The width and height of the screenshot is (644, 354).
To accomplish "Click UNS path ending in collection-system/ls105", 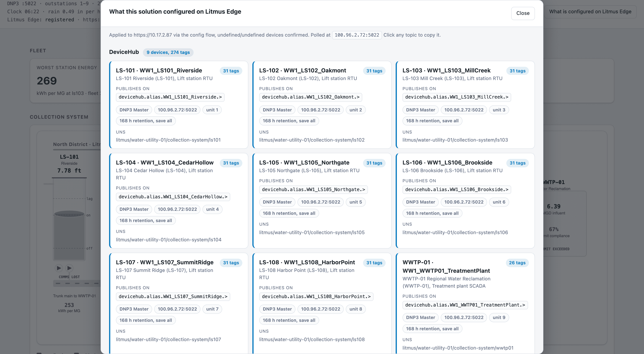I will [312, 232].
